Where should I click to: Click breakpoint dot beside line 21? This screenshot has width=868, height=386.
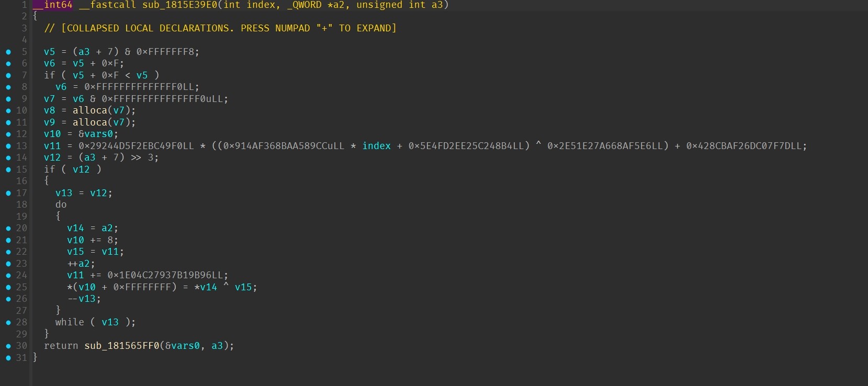pyautogui.click(x=8, y=240)
